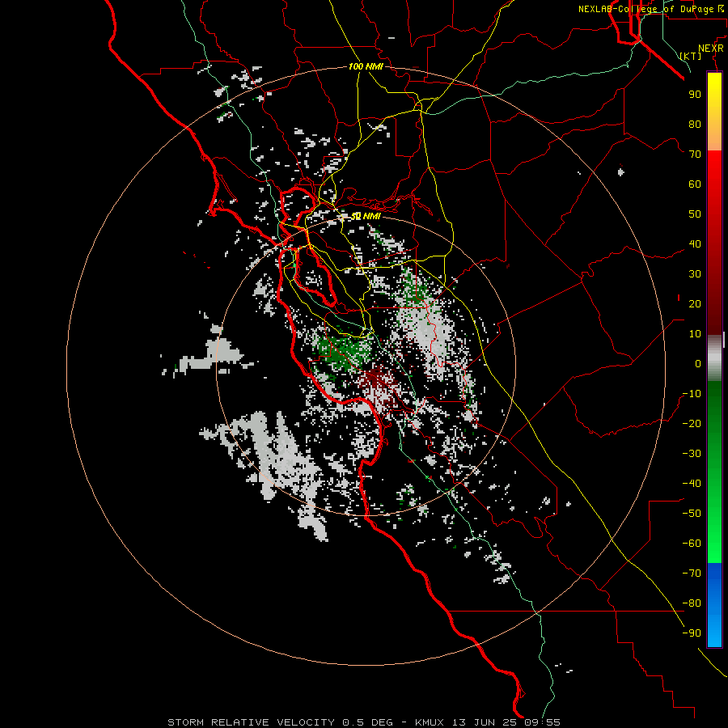Click the negative 40 scale label
This screenshot has height=728, width=728.
(x=692, y=484)
